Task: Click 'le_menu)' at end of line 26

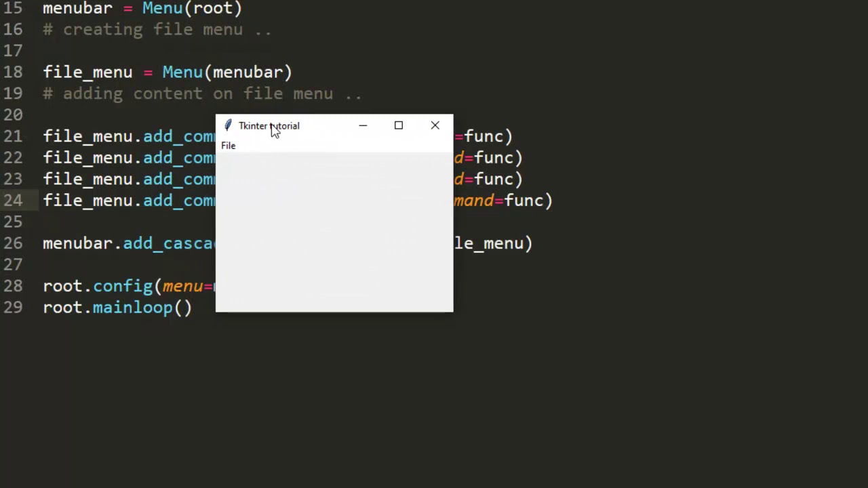Action: click(494, 243)
